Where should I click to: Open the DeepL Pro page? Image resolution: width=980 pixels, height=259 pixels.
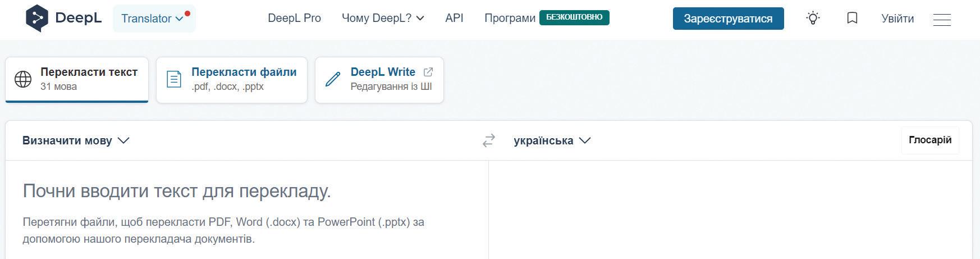coord(294,18)
